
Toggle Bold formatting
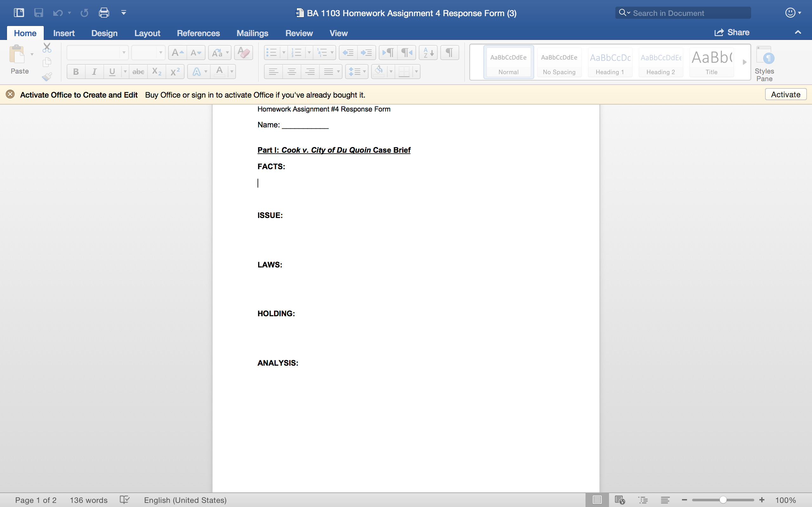[76, 72]
